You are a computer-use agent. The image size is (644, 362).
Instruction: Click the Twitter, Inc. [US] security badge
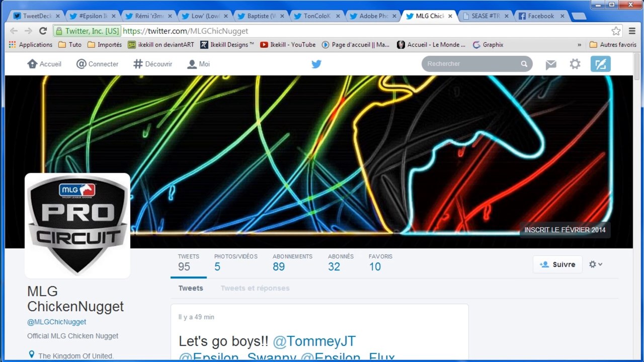(88, 31)
